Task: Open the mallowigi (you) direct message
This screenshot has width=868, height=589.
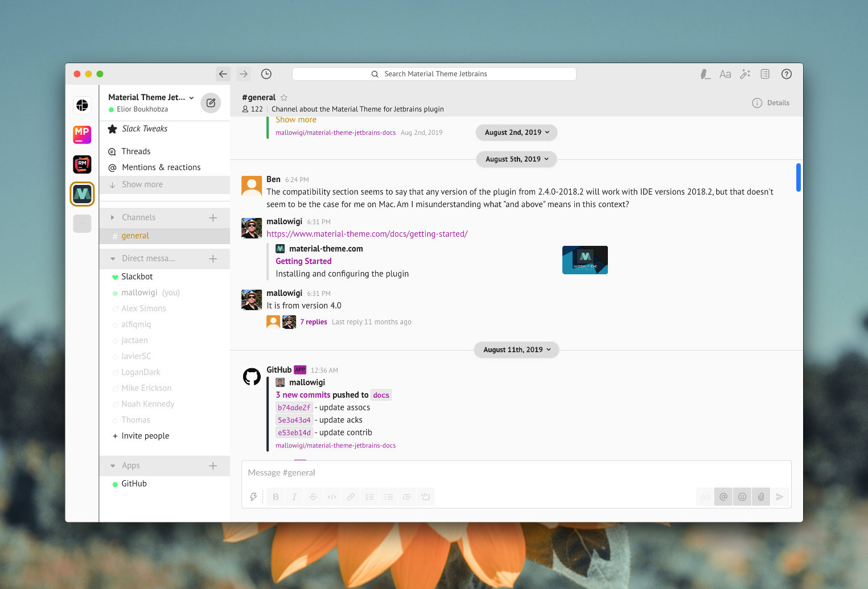Action: point(164,293)
